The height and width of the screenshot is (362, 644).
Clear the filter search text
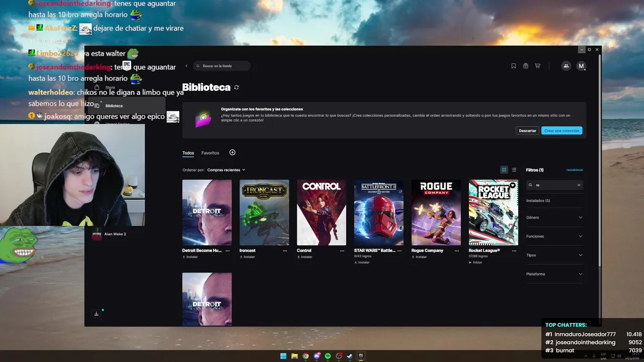(x=579, y=185)
